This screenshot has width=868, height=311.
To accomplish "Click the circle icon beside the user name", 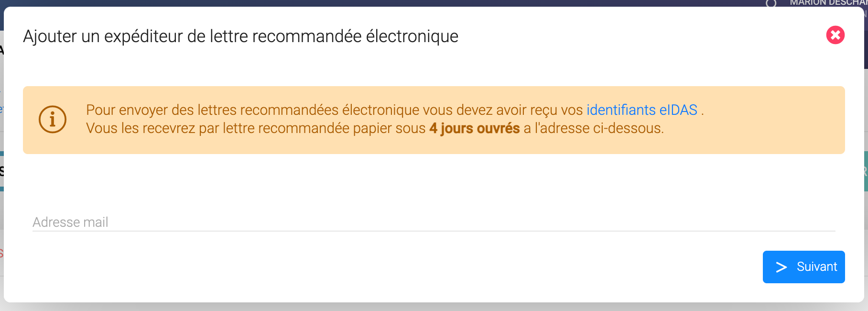I will [771, 3].
